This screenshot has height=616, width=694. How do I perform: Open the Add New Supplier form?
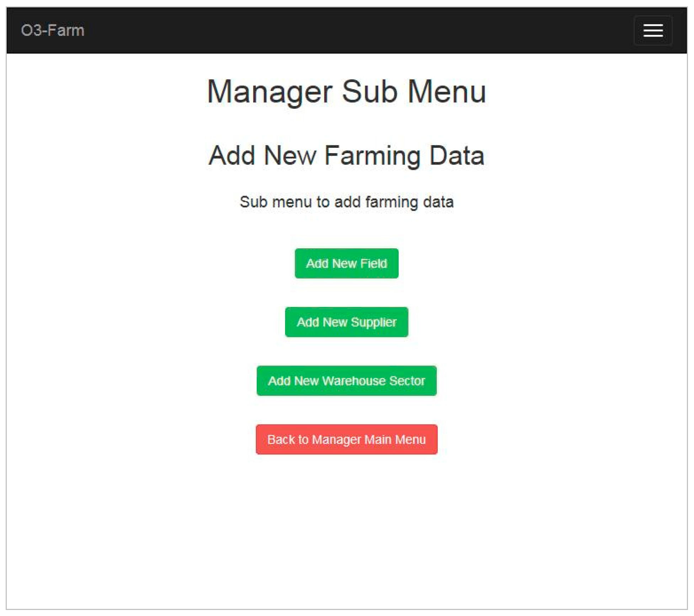[x=346, y=322]
